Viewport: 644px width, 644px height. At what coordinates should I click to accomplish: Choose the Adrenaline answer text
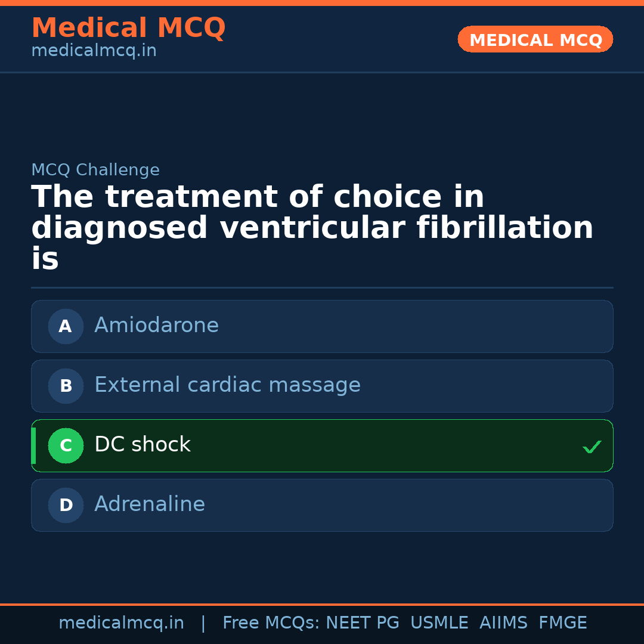[x=149, y=504]
